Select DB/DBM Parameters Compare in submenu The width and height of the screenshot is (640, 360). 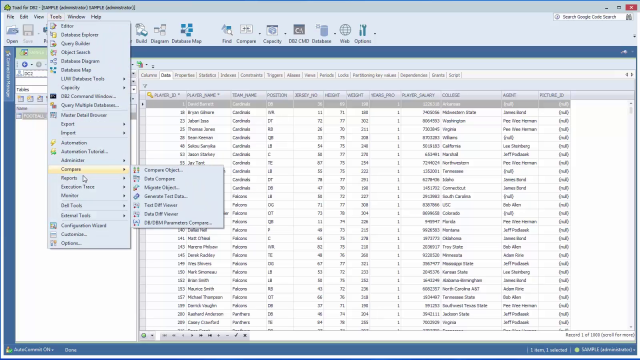(x=178, y=223)
